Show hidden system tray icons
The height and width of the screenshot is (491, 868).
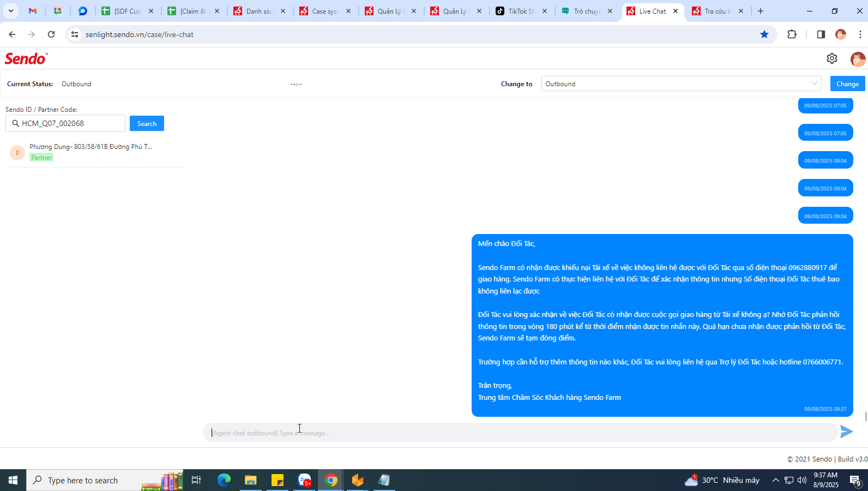pos(775,480)
